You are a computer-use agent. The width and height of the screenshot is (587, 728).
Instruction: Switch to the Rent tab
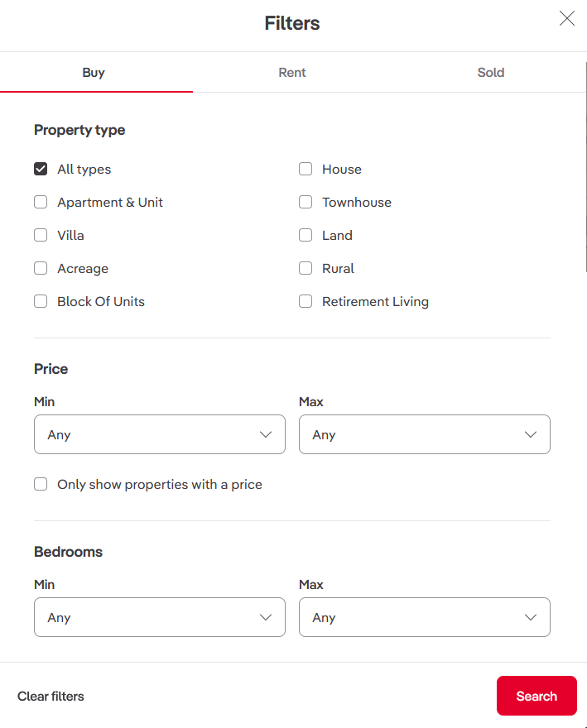click(292, 73)
